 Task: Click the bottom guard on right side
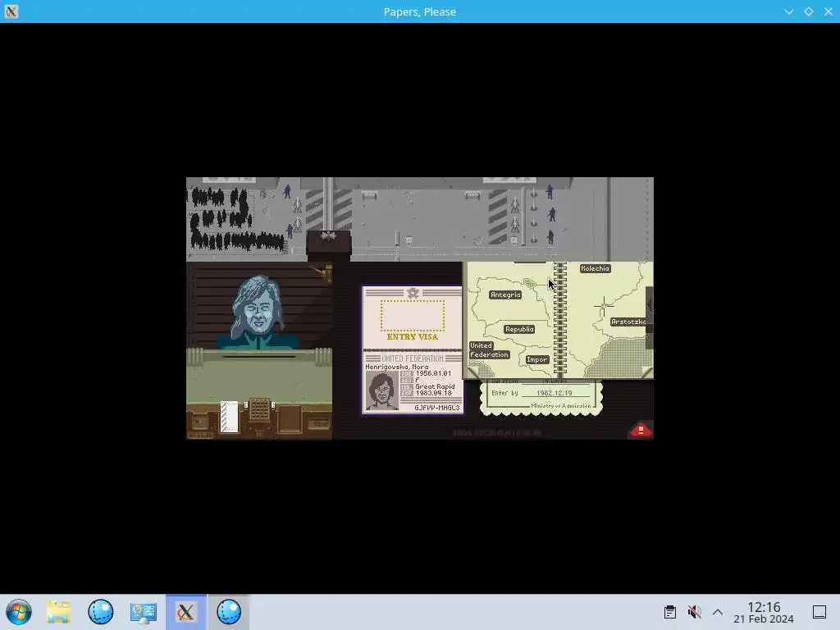[550, 237]
